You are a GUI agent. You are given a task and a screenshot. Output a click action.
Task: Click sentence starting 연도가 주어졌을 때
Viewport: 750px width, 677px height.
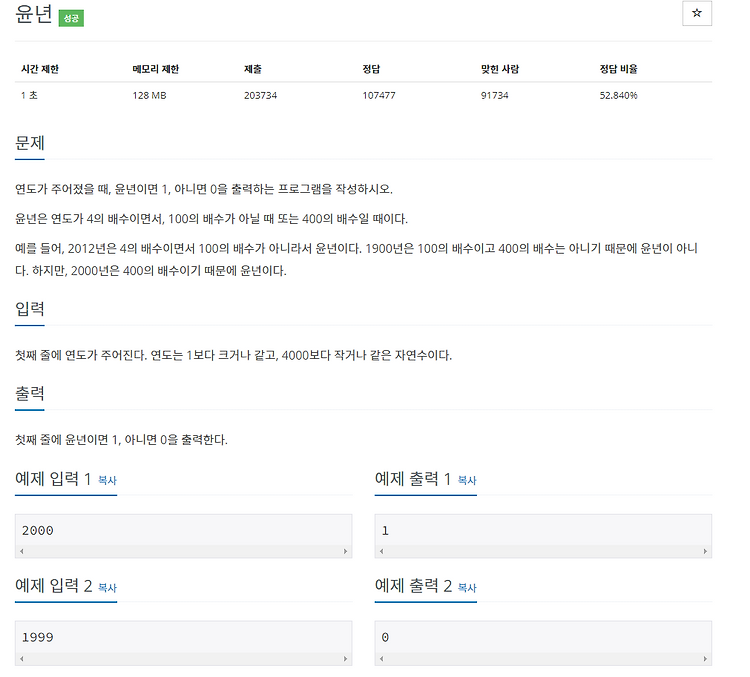click(204, 189)
